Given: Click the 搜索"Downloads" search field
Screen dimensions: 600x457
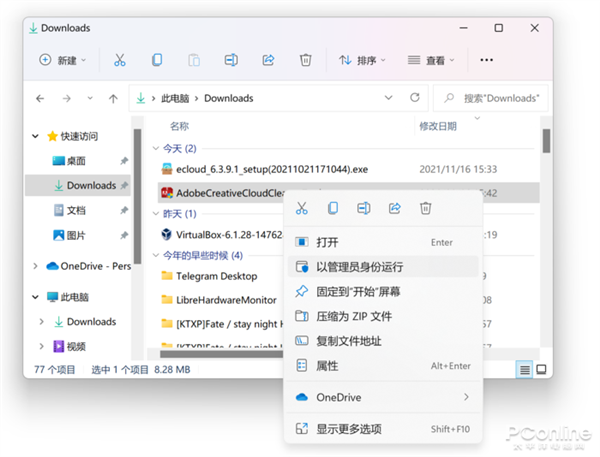Looking at the screenshot, I should [491, 98].
